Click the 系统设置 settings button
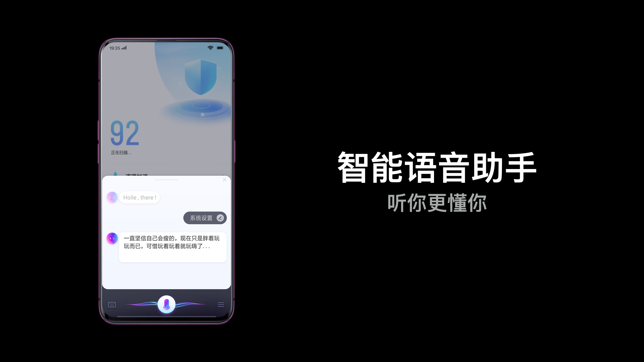The width and height of the screenshot is (644, 362). 204,218
